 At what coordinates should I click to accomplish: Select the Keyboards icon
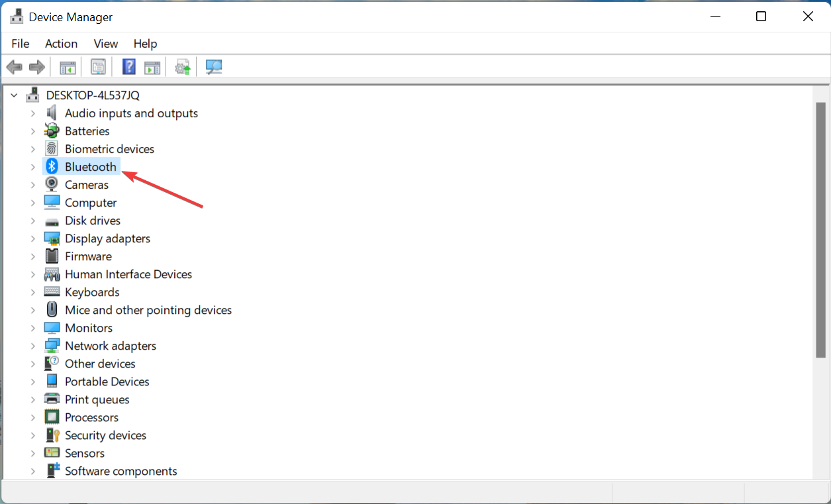[52, 292]
